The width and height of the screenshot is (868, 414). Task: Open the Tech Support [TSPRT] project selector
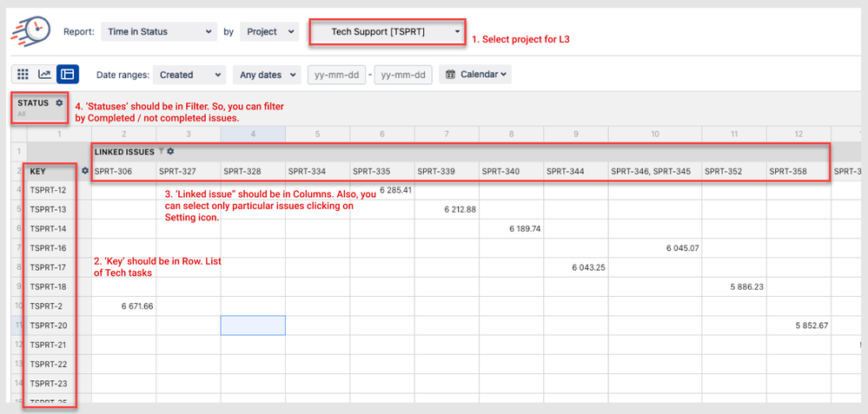387,31
